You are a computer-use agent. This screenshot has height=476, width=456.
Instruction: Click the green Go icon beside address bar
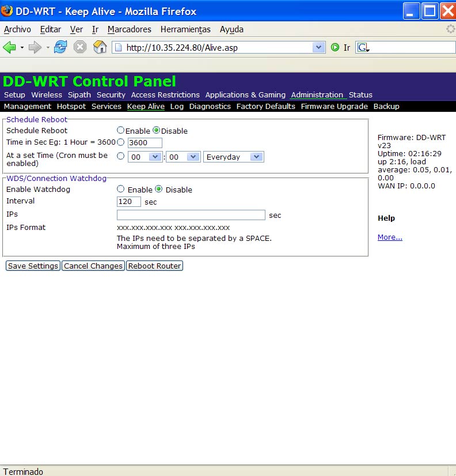click(335, 47)
